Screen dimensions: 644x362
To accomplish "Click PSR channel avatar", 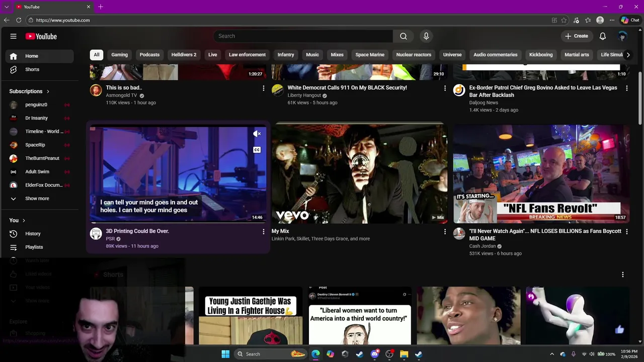I will point(96,234).
